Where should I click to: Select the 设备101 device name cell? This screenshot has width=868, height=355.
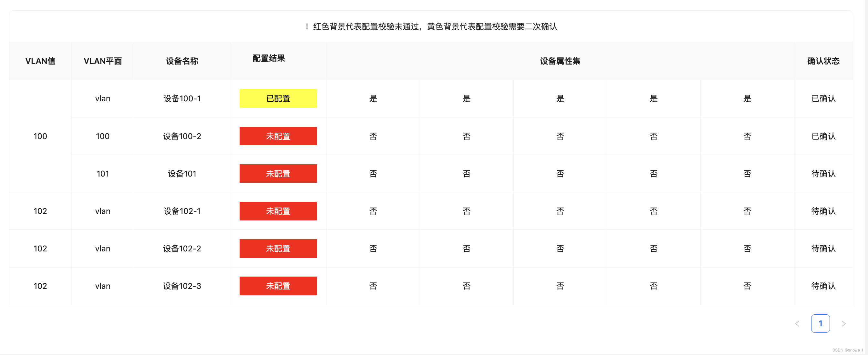[182, 173]
